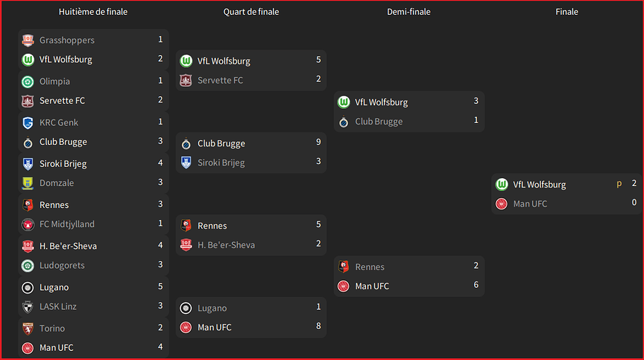Click the Siroki Brijeg team name in round of 16

tap(63, 164)
